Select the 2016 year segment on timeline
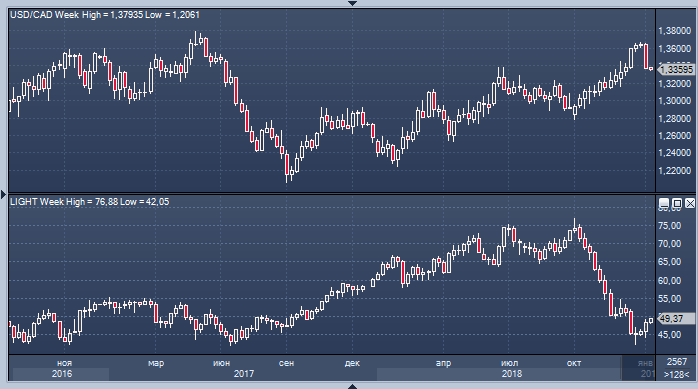This screenshot has width=698, height=389. pyautogui.click(x=61, y=374)
